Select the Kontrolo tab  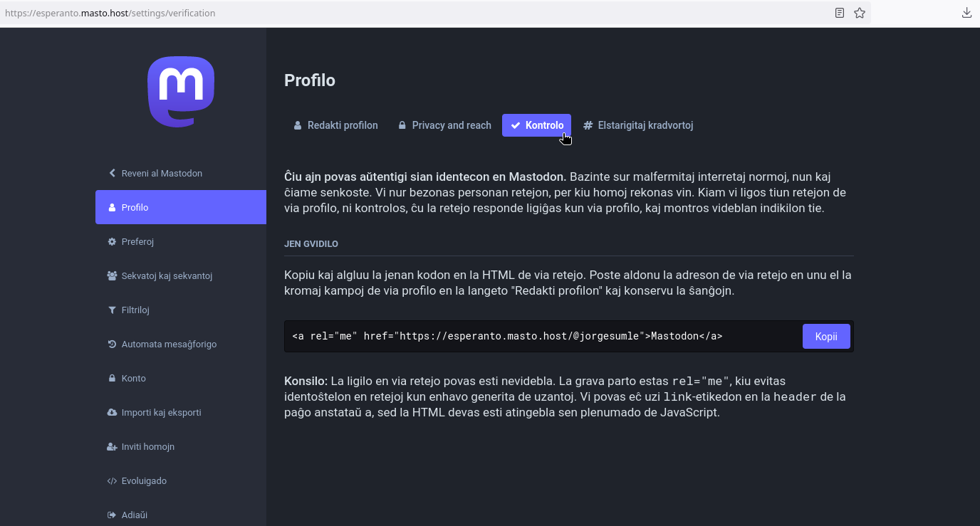click(536, 125)
